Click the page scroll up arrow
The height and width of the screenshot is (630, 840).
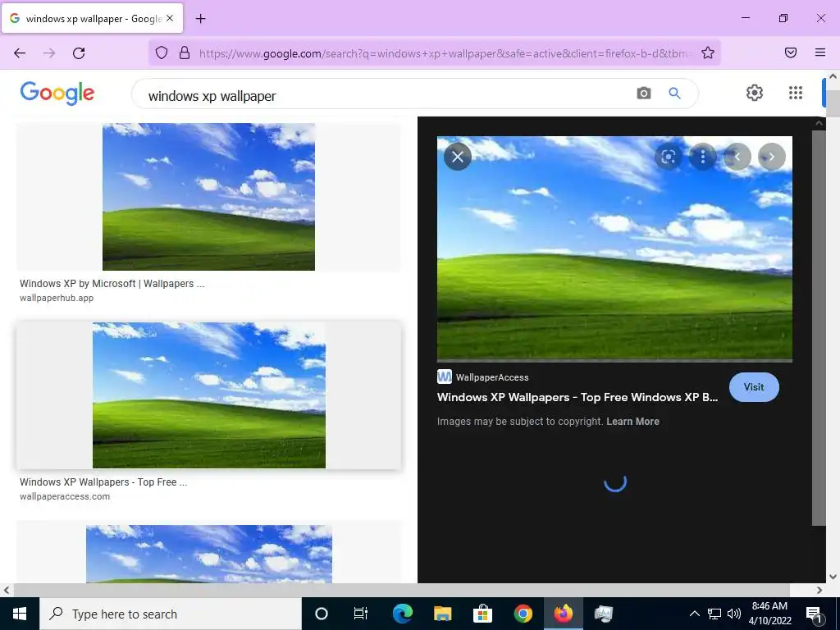(833, 76)
